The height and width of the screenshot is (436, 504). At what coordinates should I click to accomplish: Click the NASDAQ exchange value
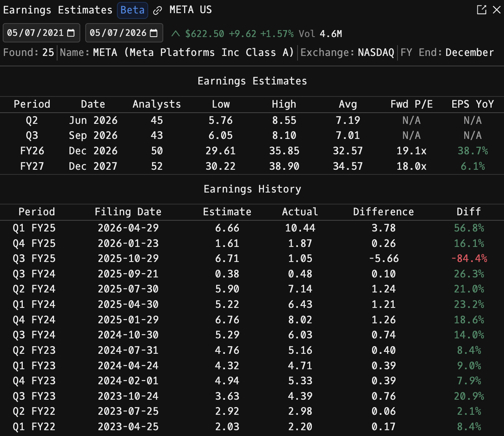(x=376, y=52)
